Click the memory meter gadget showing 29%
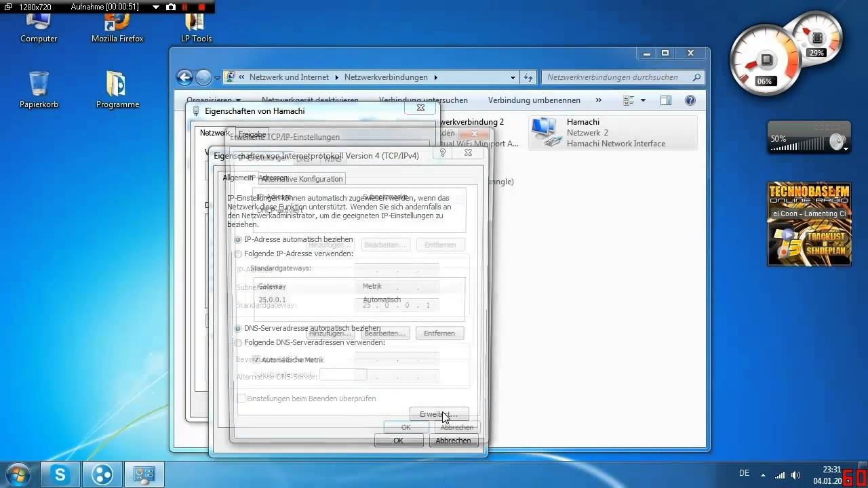 [x=816, y=37]
